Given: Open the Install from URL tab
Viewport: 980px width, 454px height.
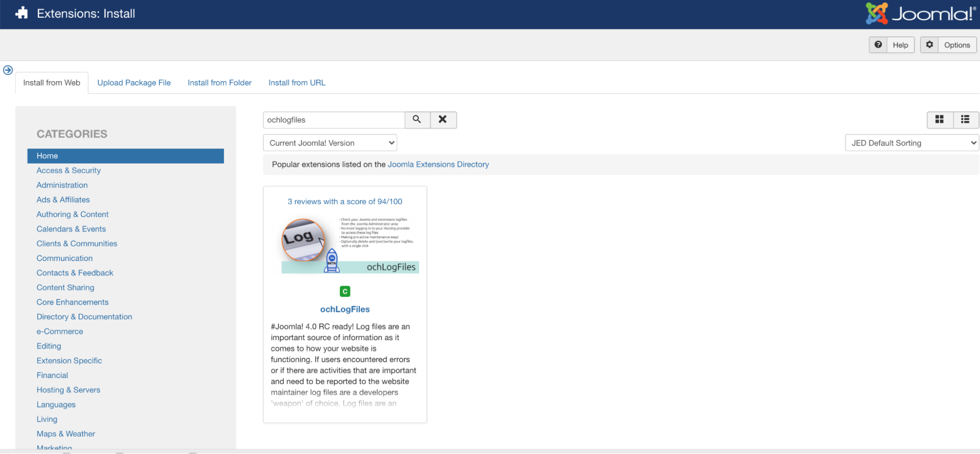Looking at the screenshot, I should tap(297, 83).
